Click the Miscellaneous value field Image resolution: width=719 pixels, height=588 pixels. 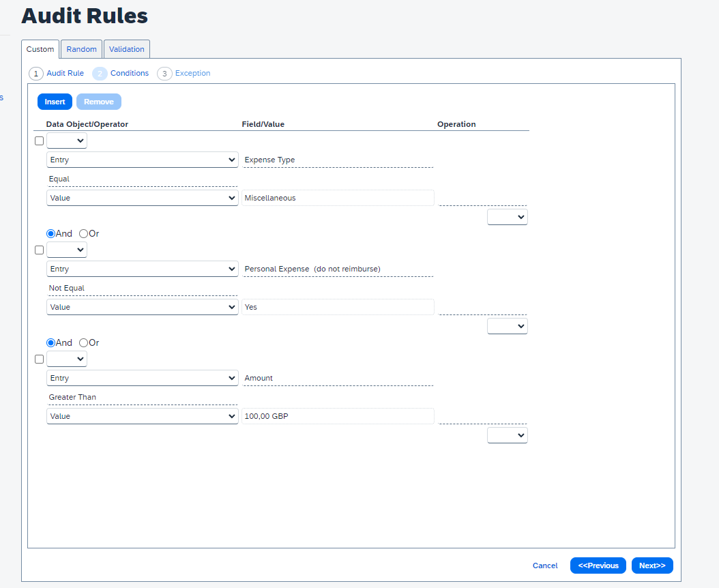338,198
